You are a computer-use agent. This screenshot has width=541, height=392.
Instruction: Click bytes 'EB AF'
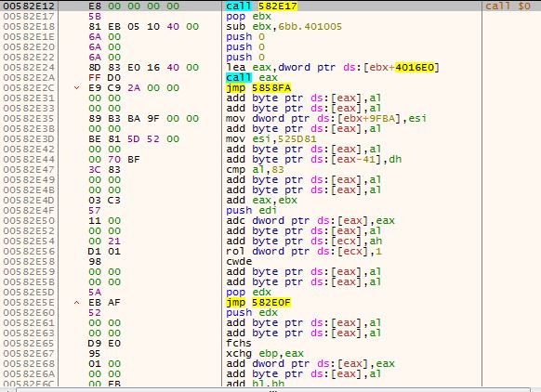coord(104,303)
